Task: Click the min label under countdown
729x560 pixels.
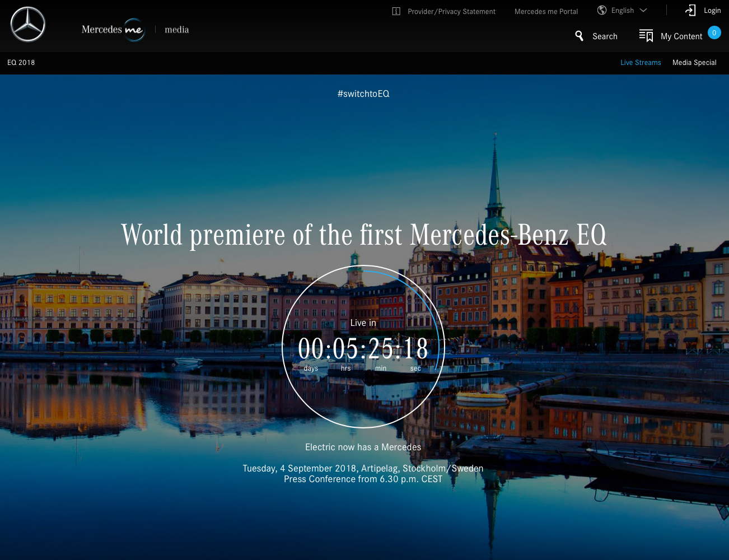Action: 381,368
